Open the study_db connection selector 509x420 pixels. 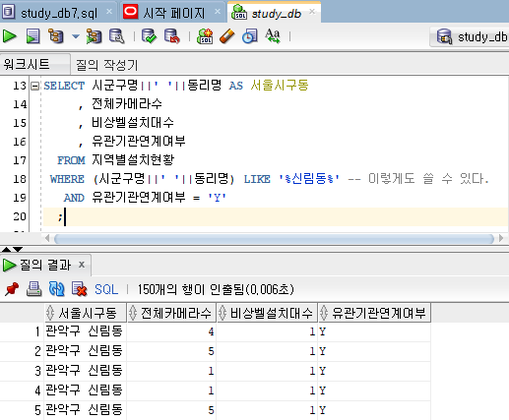pyautogui.click(x=471, y=36)
